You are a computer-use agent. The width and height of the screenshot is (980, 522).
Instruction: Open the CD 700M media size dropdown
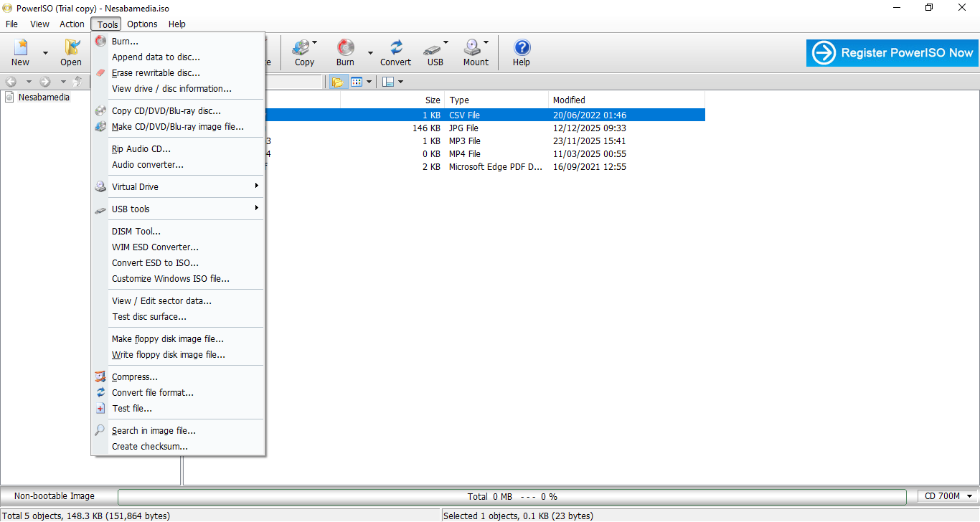pyautogui.click(x=948, y=496)
